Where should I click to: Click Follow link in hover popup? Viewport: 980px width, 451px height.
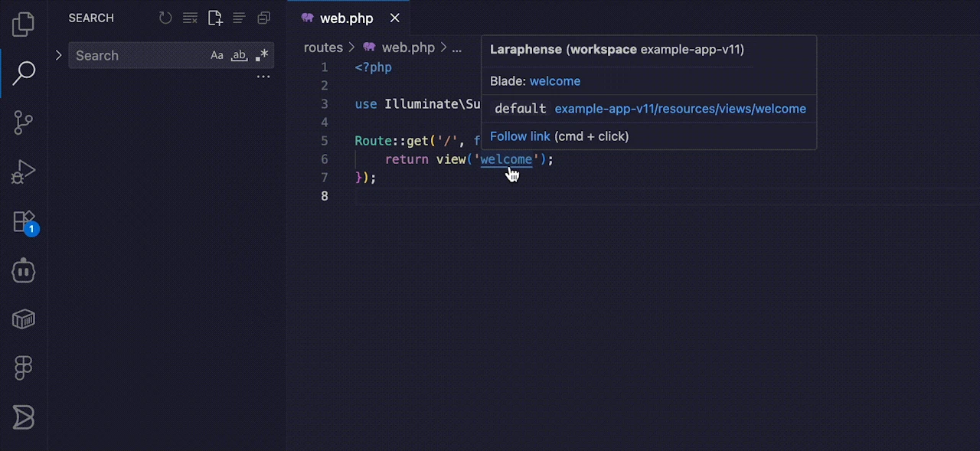pyautogui.click(x=520, y=136)
